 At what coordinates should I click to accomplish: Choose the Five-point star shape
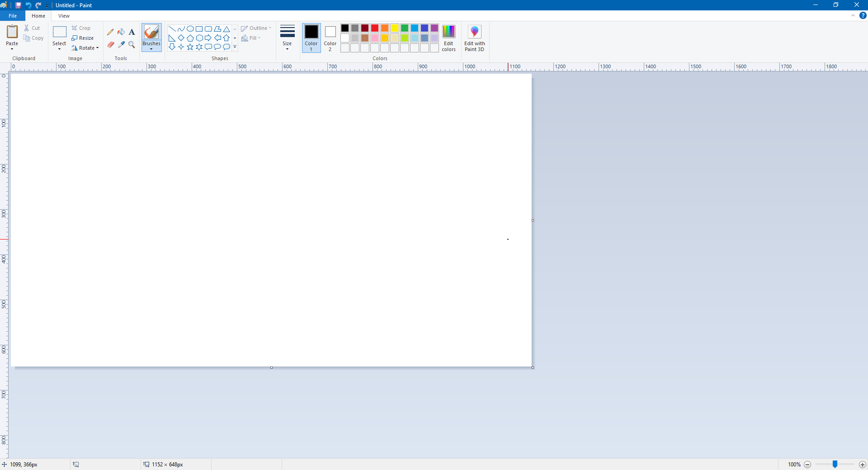[190, 47]
